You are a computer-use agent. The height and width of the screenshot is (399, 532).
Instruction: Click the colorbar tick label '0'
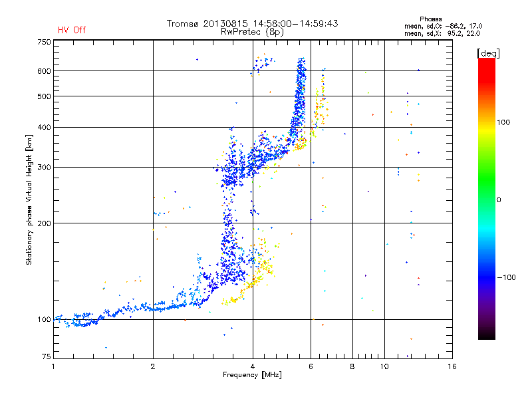point(498,200)
